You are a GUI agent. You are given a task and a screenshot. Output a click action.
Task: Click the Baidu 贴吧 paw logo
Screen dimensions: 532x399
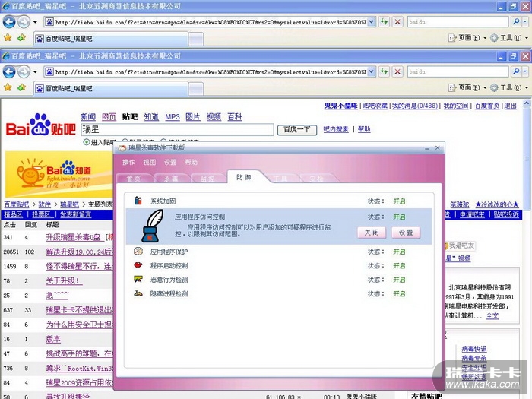(x=41, y=125)
